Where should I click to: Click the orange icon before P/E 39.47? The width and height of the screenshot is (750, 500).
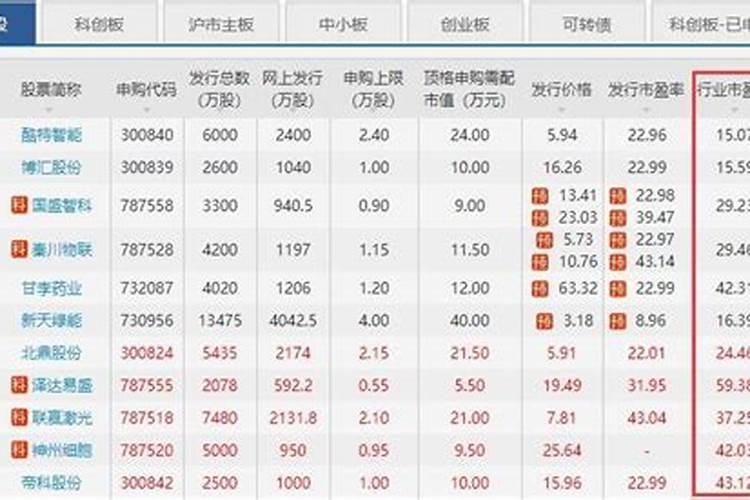click(618, 218)
